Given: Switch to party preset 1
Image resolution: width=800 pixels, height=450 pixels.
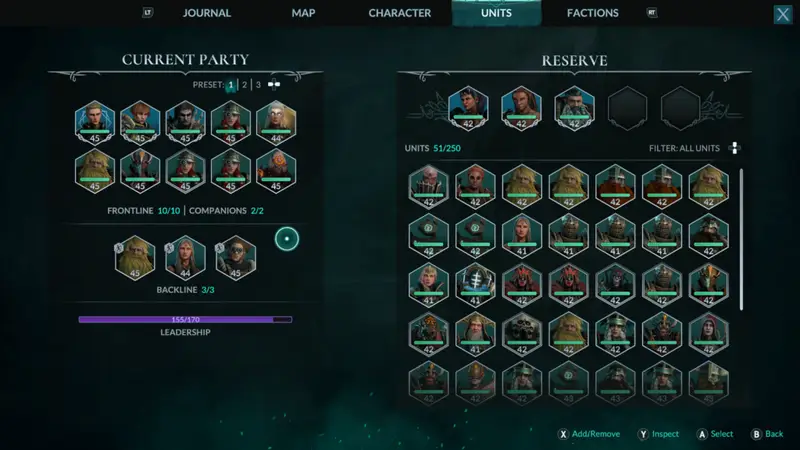Looking at the screenshot, I should [x=231, y=85].
